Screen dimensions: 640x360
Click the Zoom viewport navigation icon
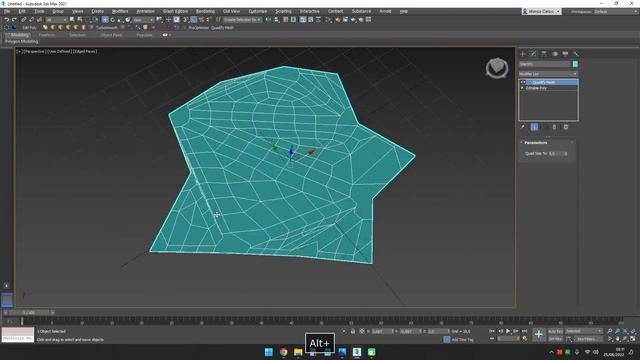point(610,331)
